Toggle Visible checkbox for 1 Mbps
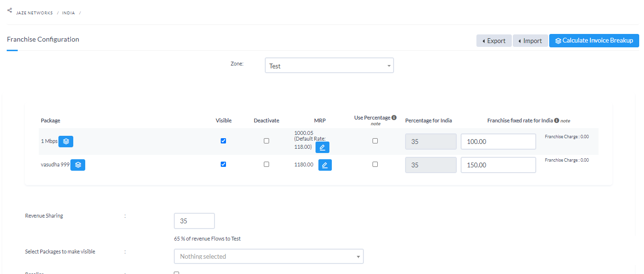The height and width of the screenshot is (274, 644). pyautogui.click(x=223, y=141)
